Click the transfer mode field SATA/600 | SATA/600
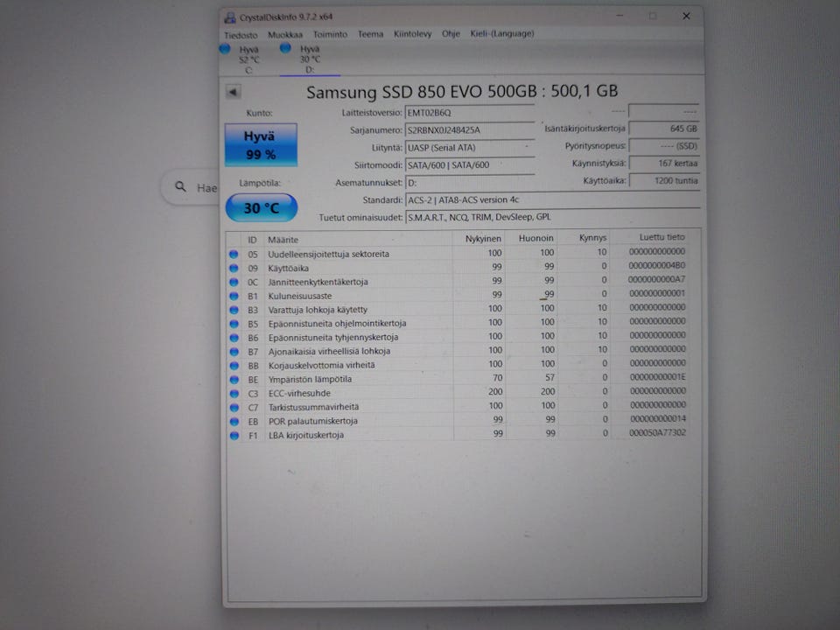The width and height of the screenshot is (840, 630). click(469, 165)
